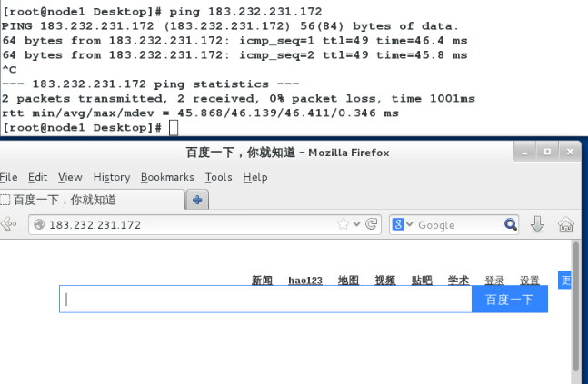This screenshot has height=384, width=588.
Task: Click the 登录 login link
Action: pyautogui.click(x=494, y=280)
